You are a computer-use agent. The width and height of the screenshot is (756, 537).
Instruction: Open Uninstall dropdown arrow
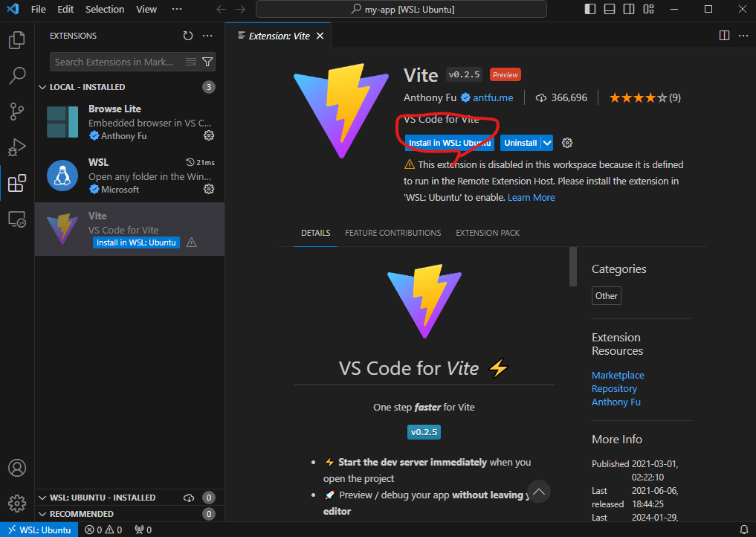pyautogui.click(x=547, y=143)
